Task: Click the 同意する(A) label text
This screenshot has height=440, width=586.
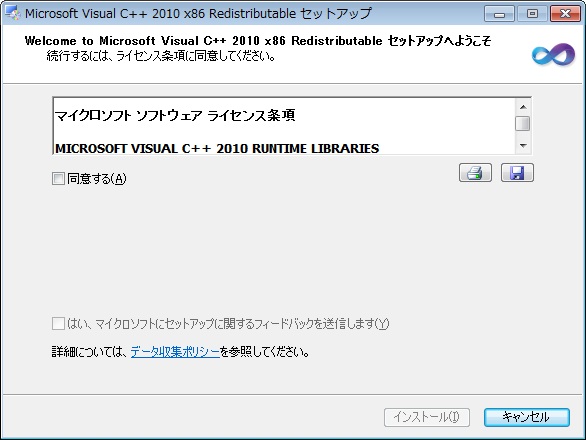Action: click(x=97, y=178)
